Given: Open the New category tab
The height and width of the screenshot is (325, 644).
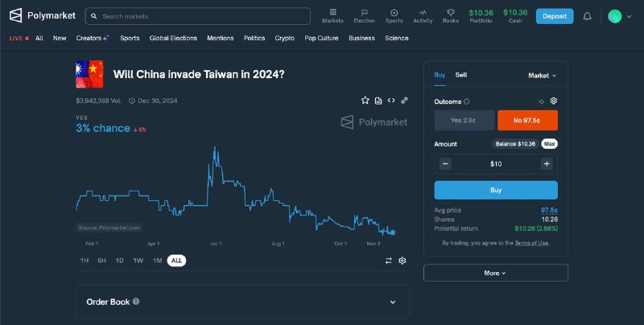Looking at the screenshot, I should [60, 38].
